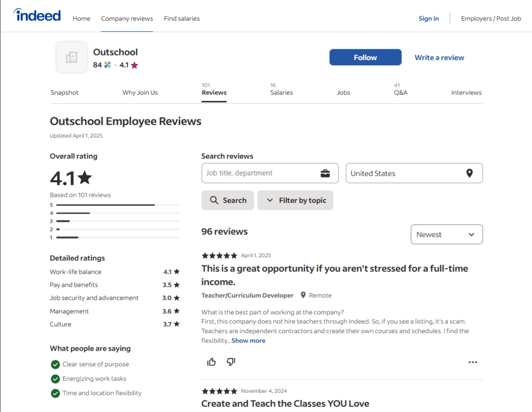Click the job title search input field

(260, 172)
